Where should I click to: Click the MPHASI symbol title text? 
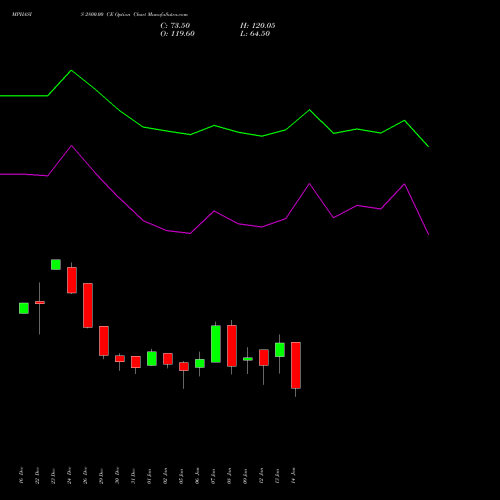point(22,15)
